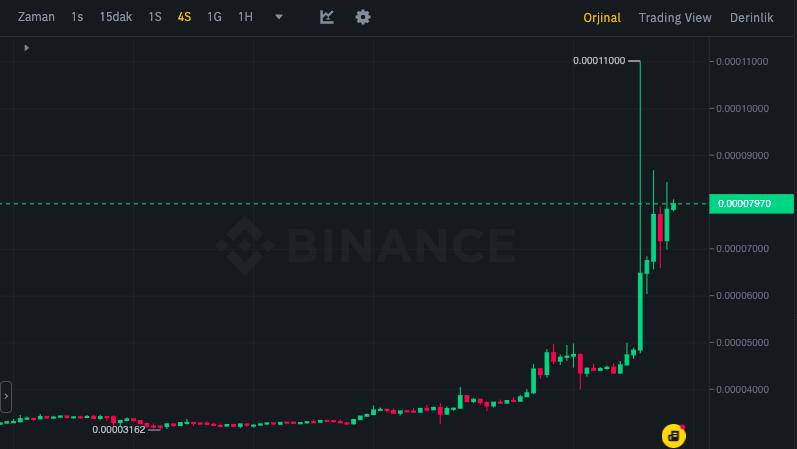Select the 15dak interval

tap(116, 17)
